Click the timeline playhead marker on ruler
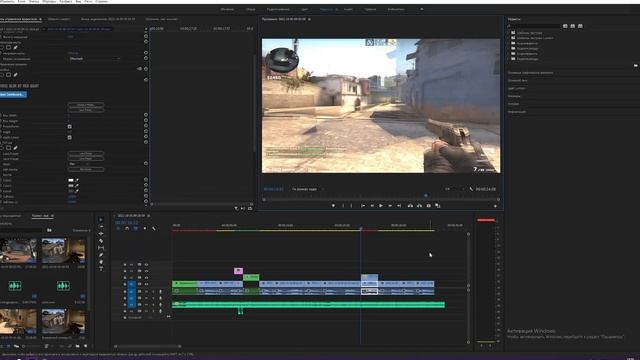This screenshot has height=360, width=640. pos(361,229)
